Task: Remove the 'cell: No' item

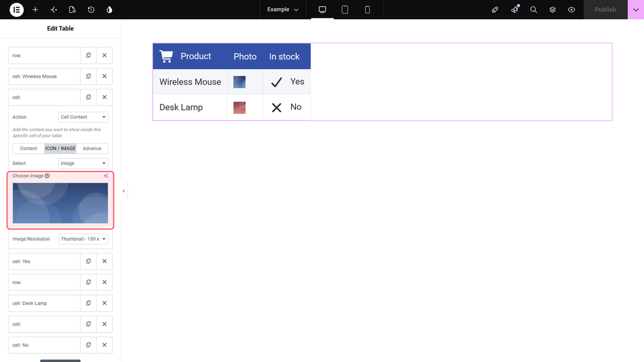Action: click(x=105, y=345)
